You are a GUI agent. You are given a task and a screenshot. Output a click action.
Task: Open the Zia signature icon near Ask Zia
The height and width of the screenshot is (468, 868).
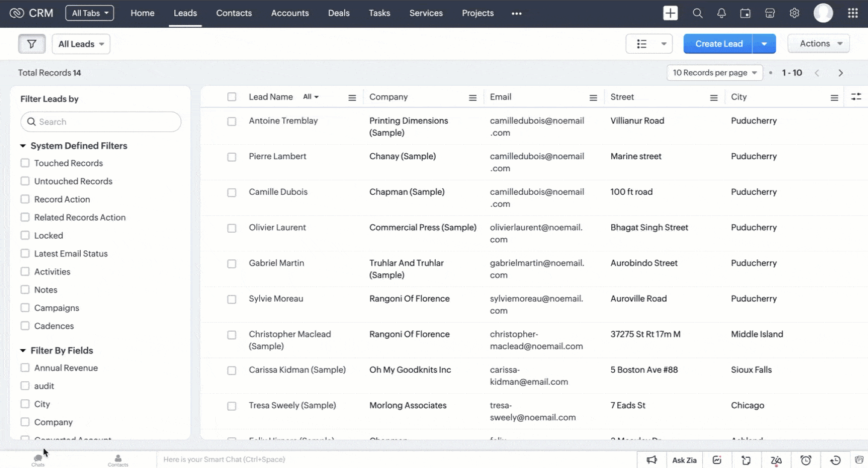tap(776, 460)
